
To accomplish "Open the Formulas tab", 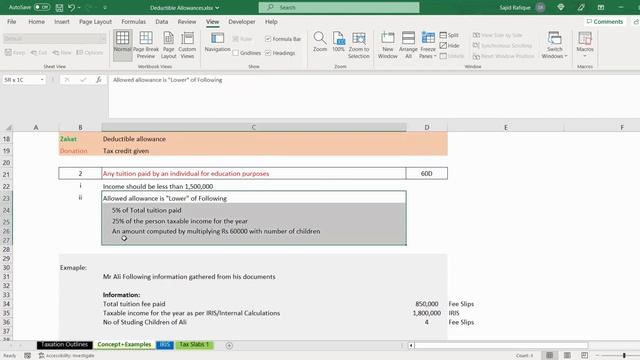I will pyautogui.click(x=133, y=22).
